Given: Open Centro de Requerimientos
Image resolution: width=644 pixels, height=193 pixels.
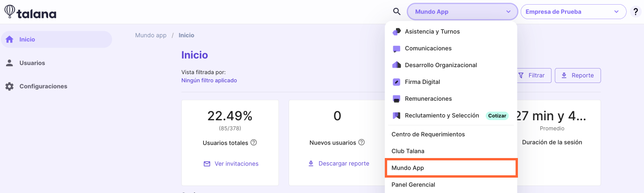Looking at the screenshot, I should coord(451,134).
